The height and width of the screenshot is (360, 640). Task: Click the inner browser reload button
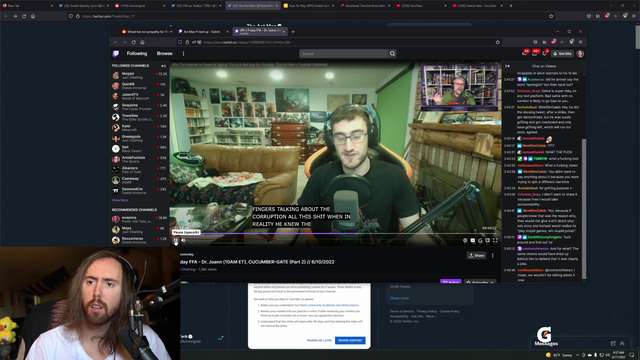133,42
